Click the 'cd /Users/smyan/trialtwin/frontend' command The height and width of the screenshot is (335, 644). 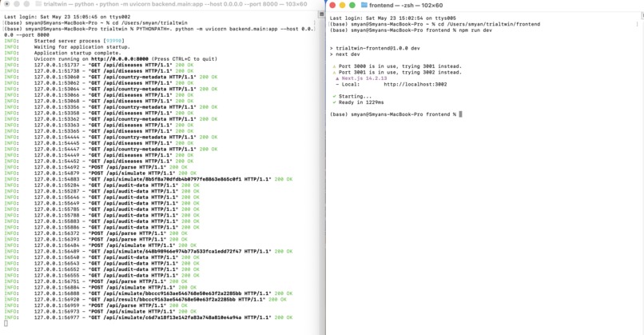pos(435,24)
